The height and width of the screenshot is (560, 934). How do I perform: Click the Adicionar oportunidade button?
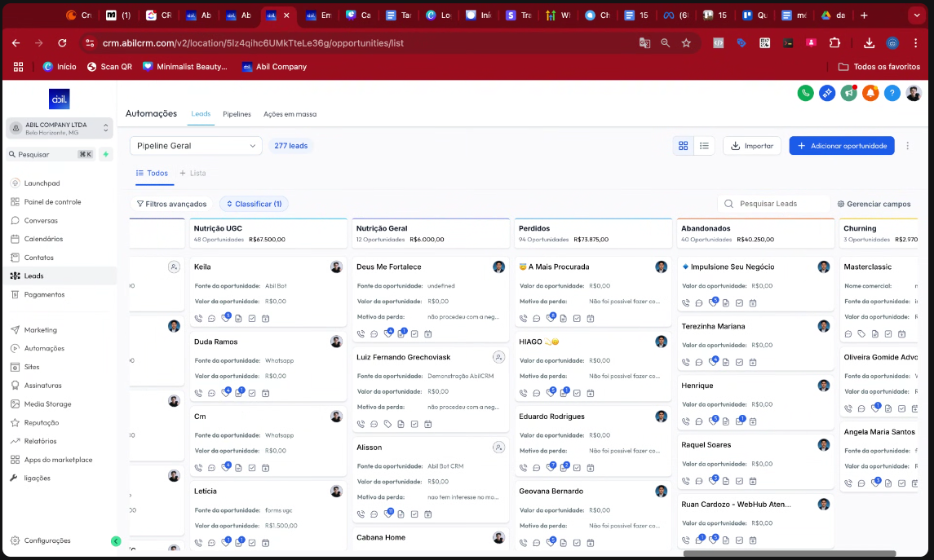[841, 146]
